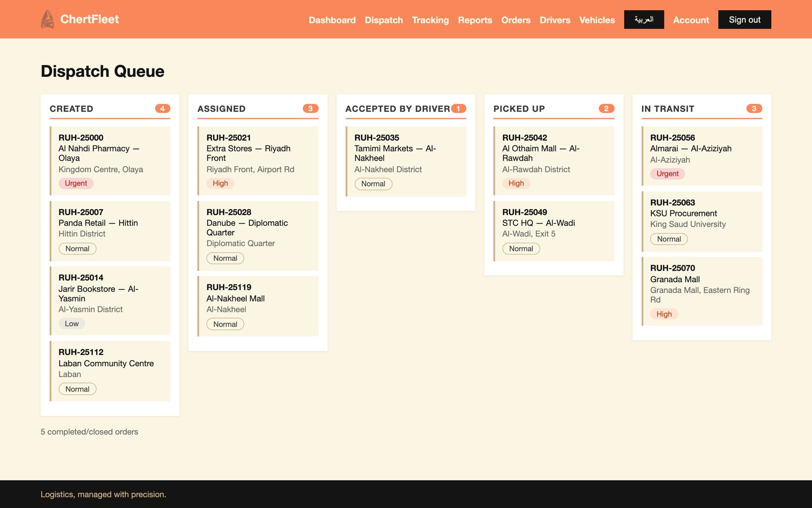Click the IN TRANSIT column heading

tap(668, 109)
